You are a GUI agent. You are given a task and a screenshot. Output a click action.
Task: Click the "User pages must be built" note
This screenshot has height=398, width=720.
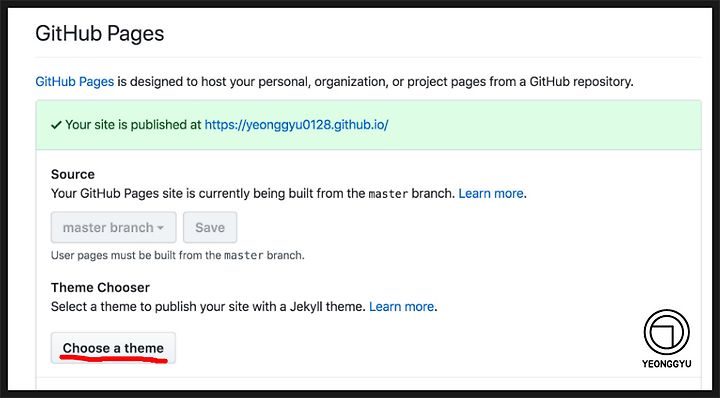(x=177, y=255)
